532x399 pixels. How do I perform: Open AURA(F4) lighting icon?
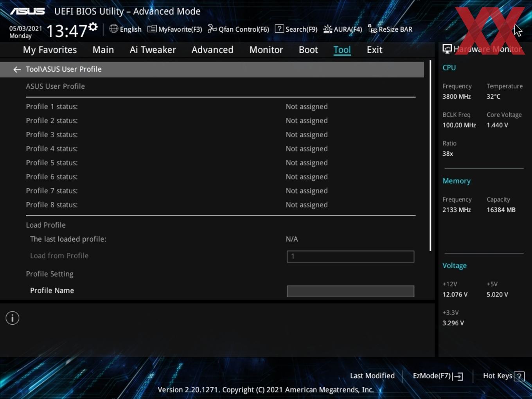tap(328, 29)
